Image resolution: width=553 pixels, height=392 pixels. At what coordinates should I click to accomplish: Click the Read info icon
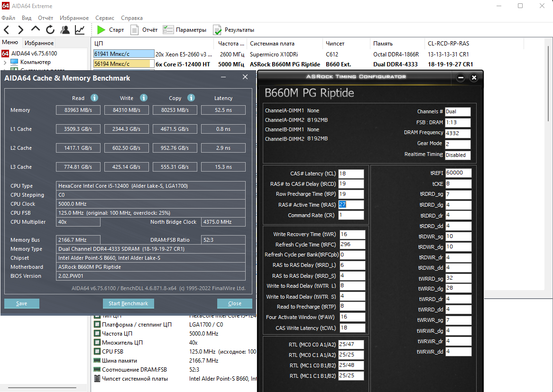pyautogui.click(x=94, y=98)
